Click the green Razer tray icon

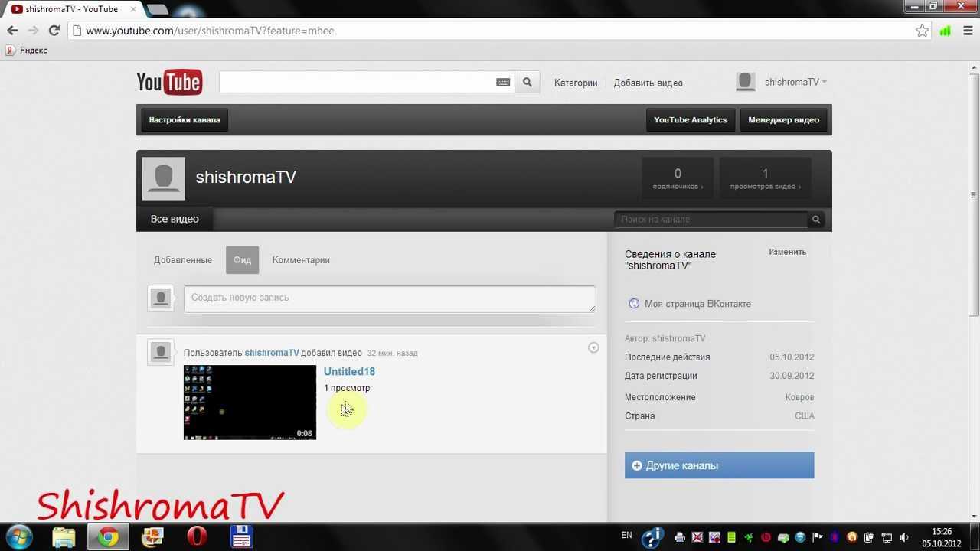[x=748, y=537]
